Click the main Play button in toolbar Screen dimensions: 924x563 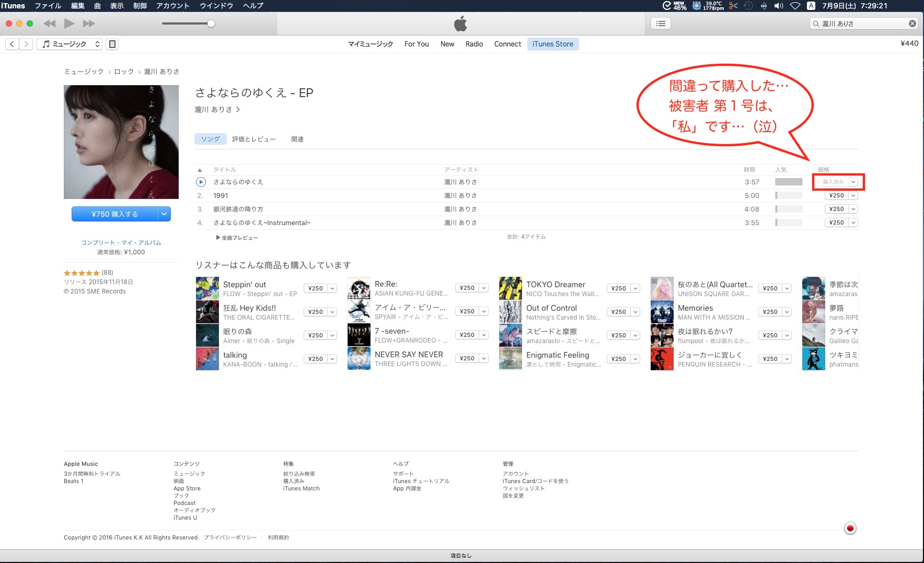(69, 24)
